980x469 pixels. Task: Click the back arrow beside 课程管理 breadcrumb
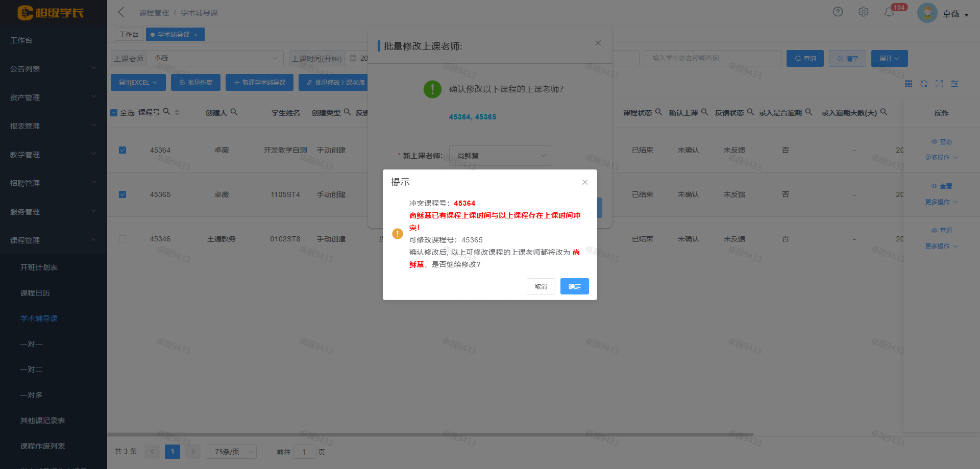tap(120, 12)
